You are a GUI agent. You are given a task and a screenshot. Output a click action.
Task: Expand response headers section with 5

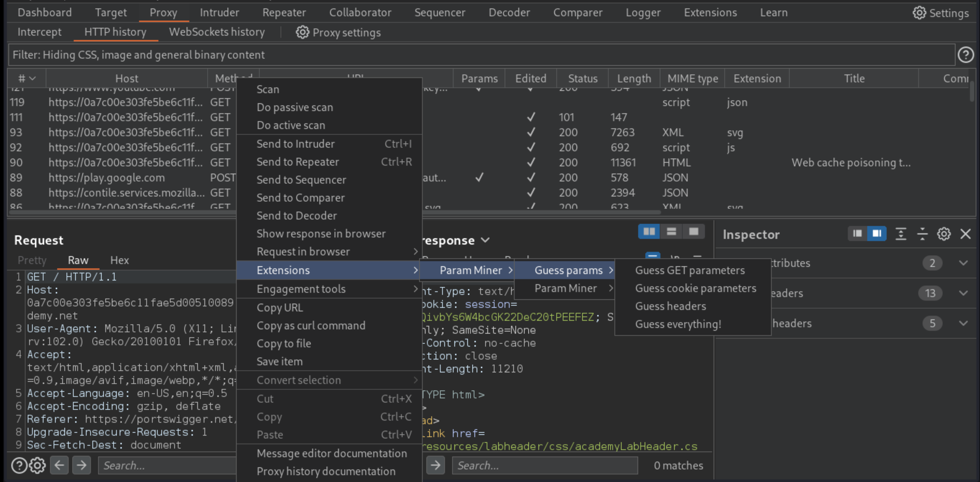click(x=963, y=323)
